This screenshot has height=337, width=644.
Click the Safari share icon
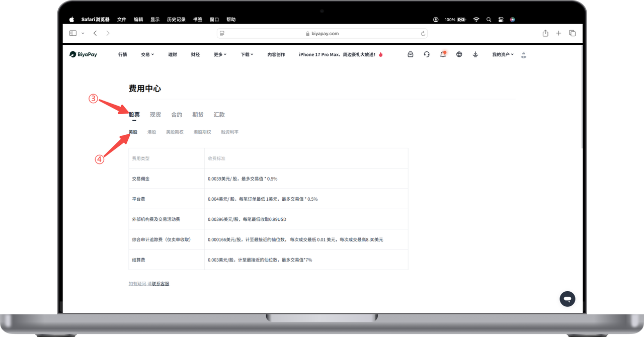[x=545, y=33]
